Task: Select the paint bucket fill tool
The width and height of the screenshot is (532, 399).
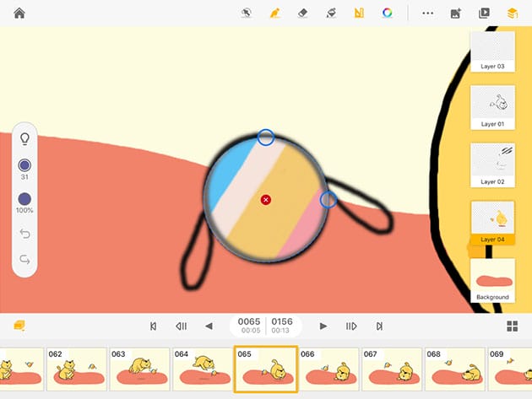Action: coord(331,13)
